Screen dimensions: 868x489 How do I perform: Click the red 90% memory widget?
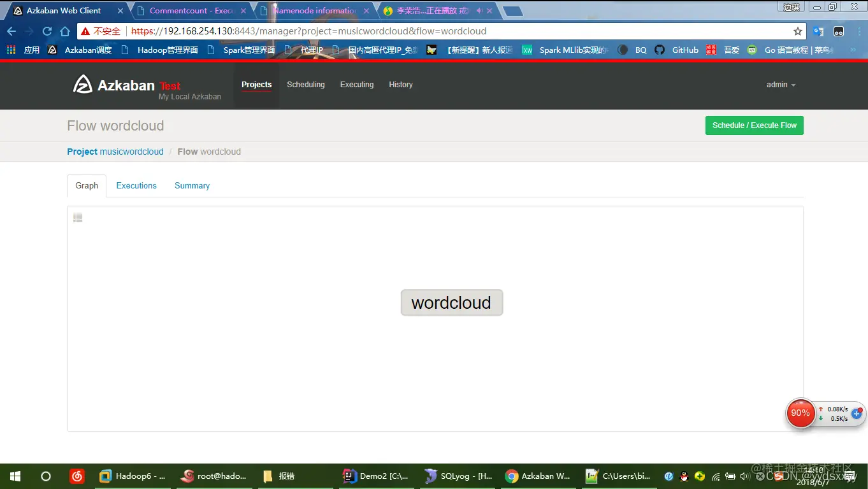[800, 413]
